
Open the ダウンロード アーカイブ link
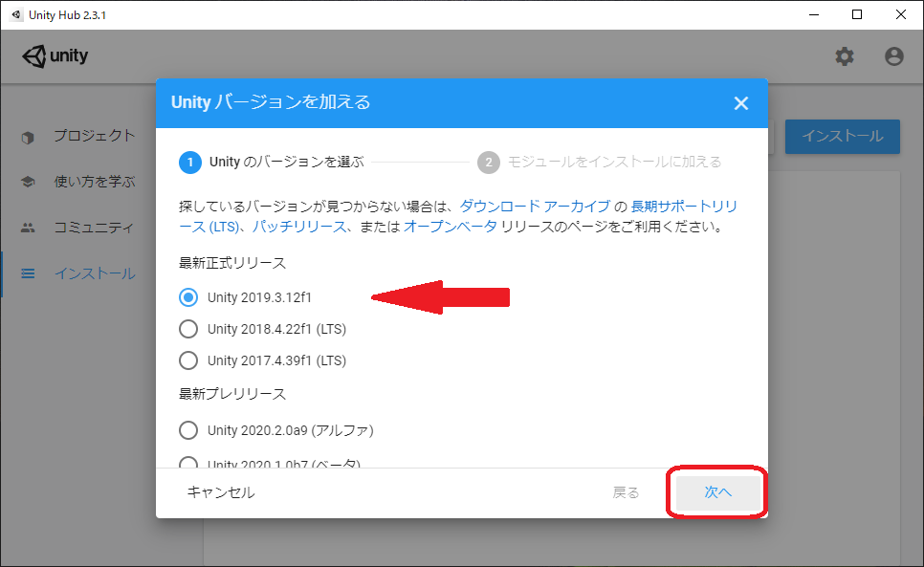[x=535, y=207]
